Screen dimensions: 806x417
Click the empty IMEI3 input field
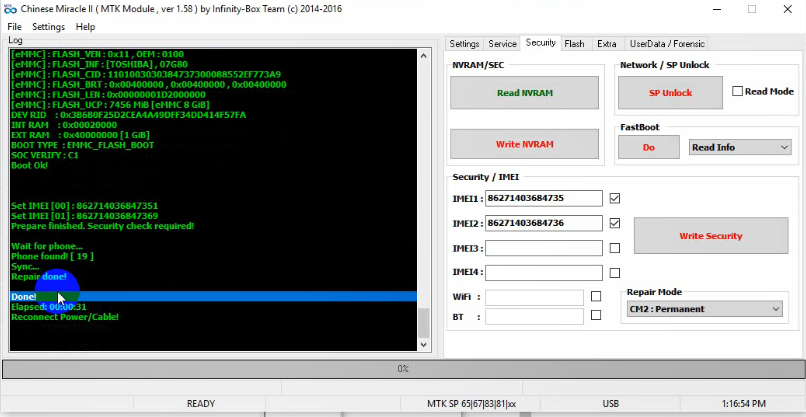544,248
